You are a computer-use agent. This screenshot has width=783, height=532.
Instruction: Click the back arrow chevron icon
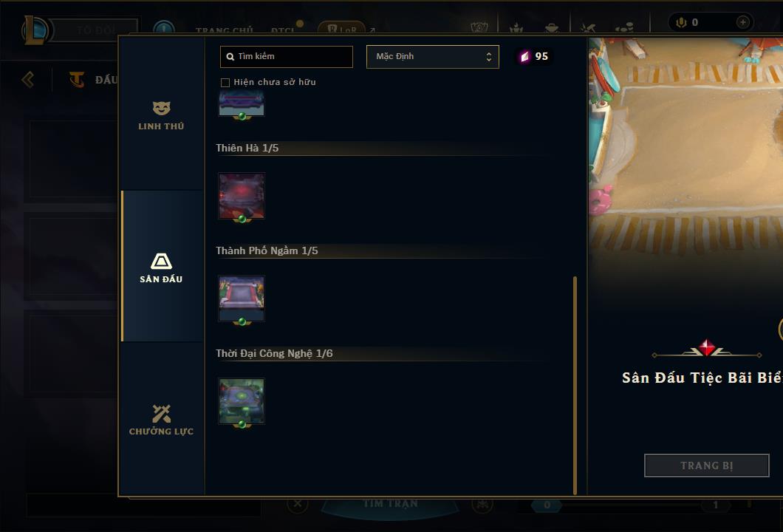pos(28,79)
